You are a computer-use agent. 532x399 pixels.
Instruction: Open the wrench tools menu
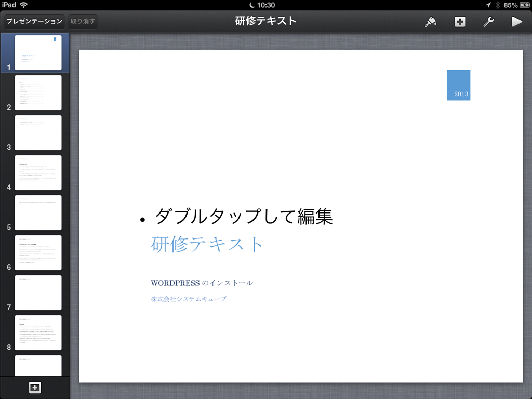488,22
